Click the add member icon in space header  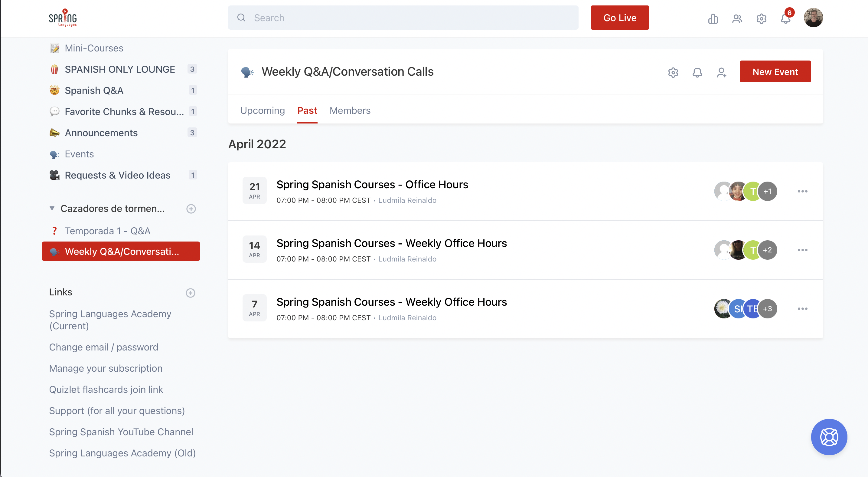click(x=721, y=72)
